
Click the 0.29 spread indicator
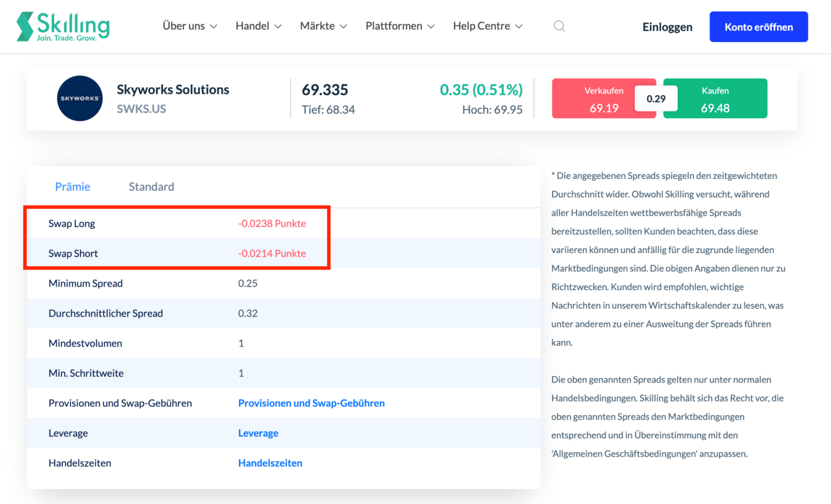(656, 98)
